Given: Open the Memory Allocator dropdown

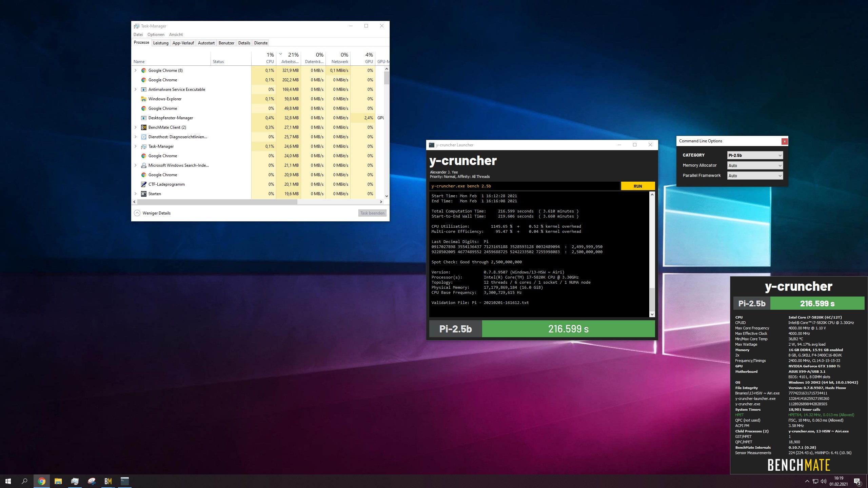Looking at the screenshot, I should [755, 166].
